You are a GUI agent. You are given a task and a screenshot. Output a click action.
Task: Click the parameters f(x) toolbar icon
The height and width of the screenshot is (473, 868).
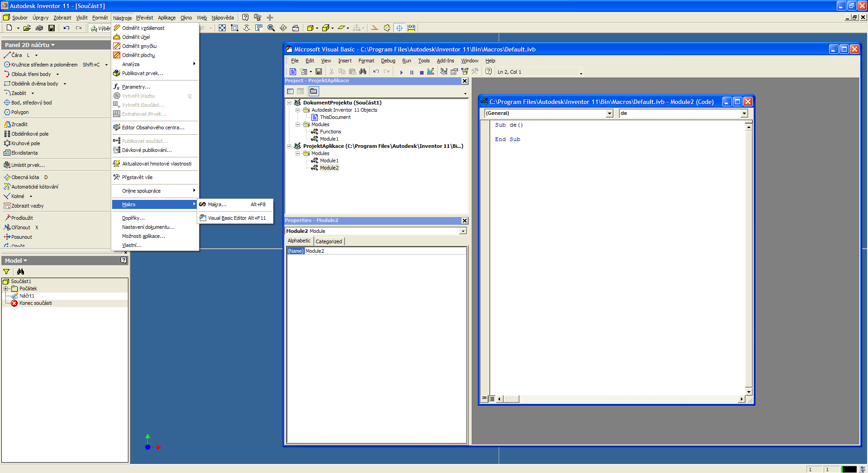411,28
